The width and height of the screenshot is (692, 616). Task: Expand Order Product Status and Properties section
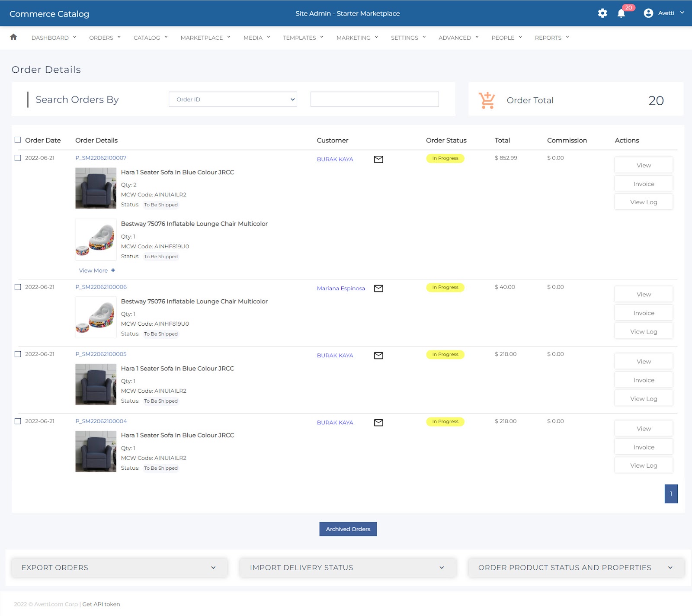tap(576, 568)
